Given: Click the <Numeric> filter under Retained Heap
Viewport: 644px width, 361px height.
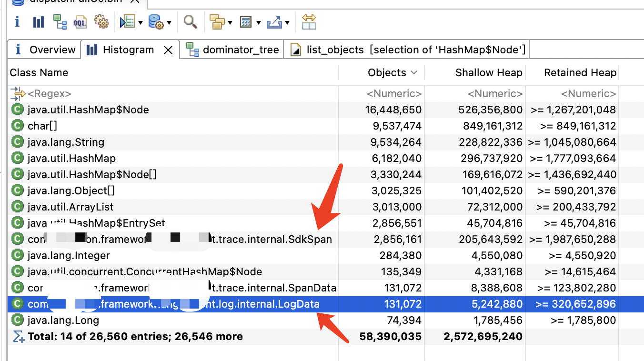Looking at the screenshot, I should 589,93.
